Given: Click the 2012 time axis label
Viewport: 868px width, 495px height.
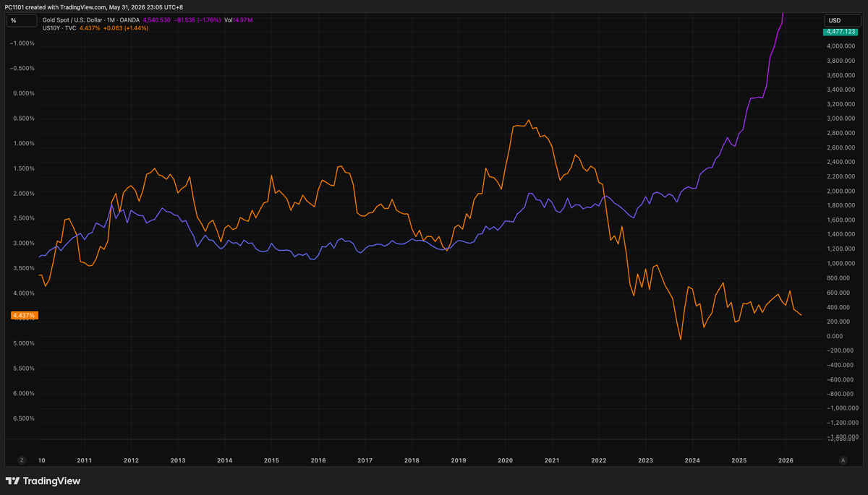Looking at the screenshot, I should [131, 460].
